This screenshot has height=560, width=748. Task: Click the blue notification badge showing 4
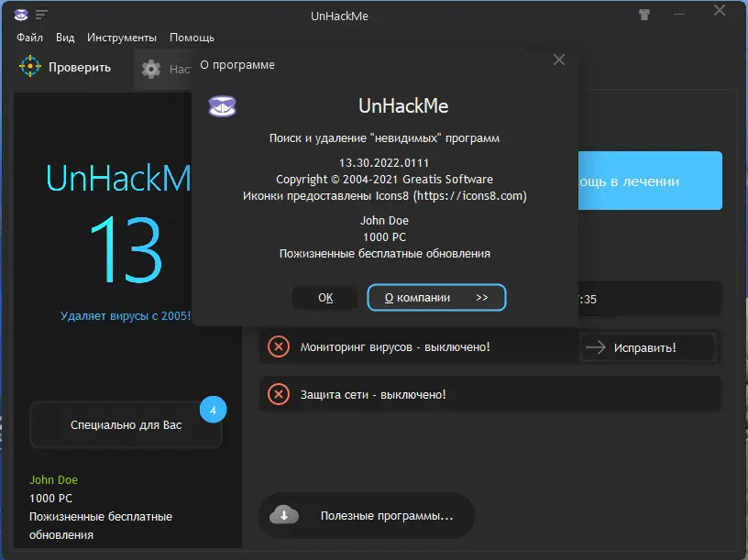coord(213,410)
